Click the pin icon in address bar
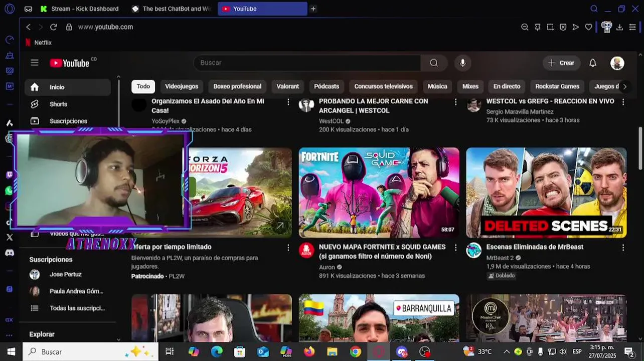644x361 pixels. point(538,27)
